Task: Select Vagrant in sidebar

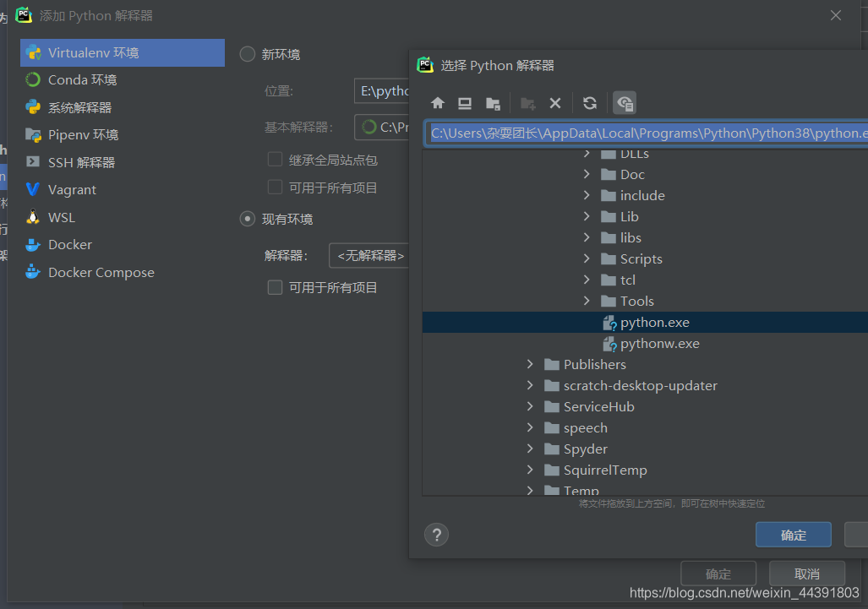Action: coord(123,190)
